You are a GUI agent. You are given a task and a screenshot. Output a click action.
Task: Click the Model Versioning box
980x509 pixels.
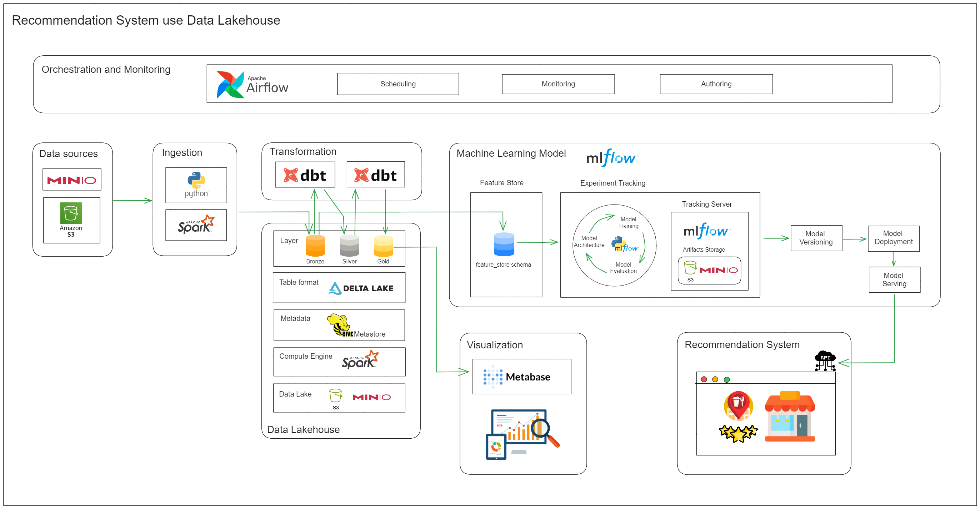coord(816,238)
